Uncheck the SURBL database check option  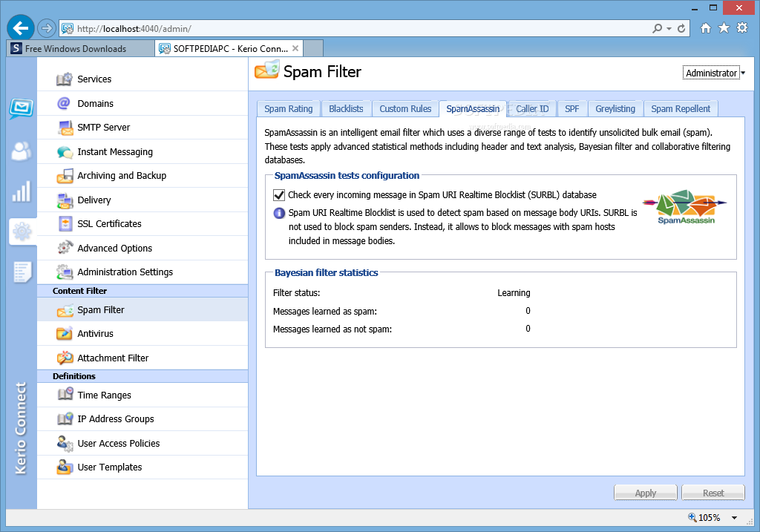[x=279, y=195]
